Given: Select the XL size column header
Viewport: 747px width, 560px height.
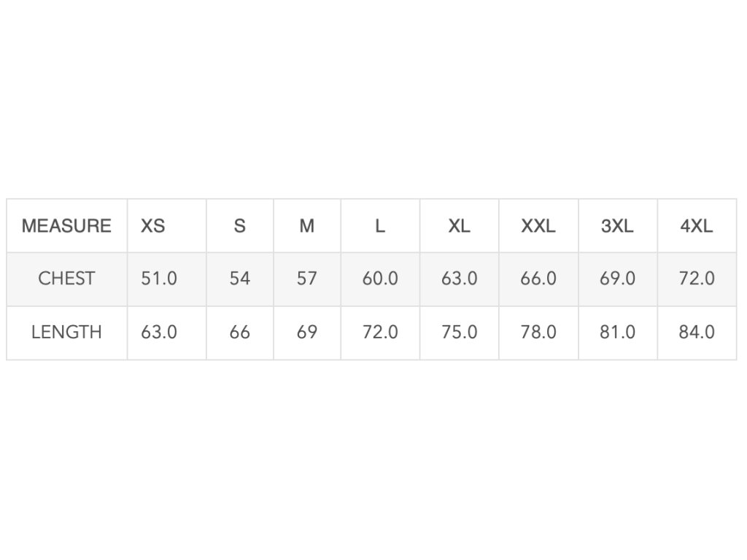Looking at the screenshot, I should coord(459,226).
